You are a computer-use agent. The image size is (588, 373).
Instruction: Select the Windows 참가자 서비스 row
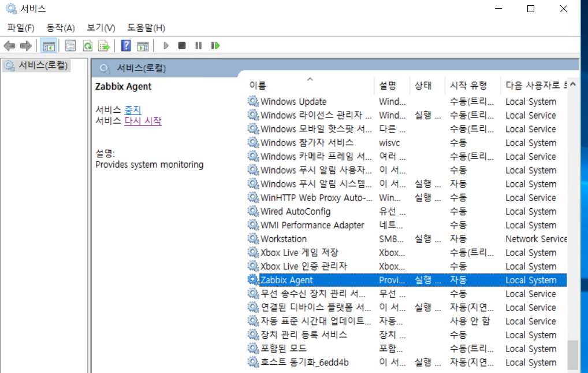pyautogui.click(x=407, y=143)
